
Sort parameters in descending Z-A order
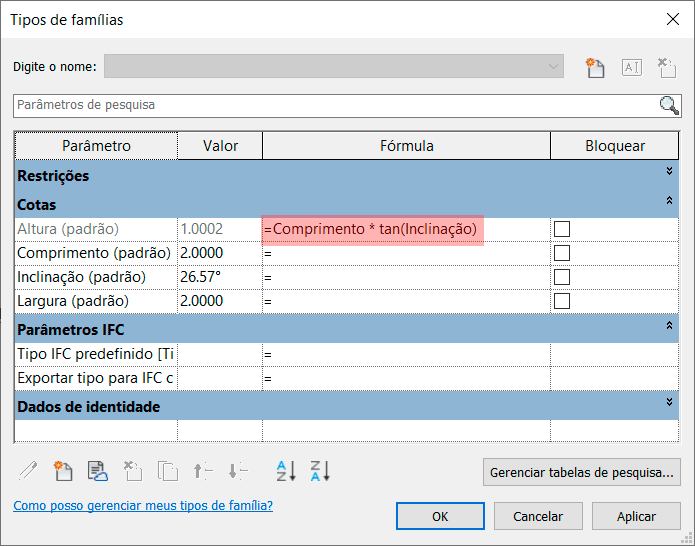[319, 471]
